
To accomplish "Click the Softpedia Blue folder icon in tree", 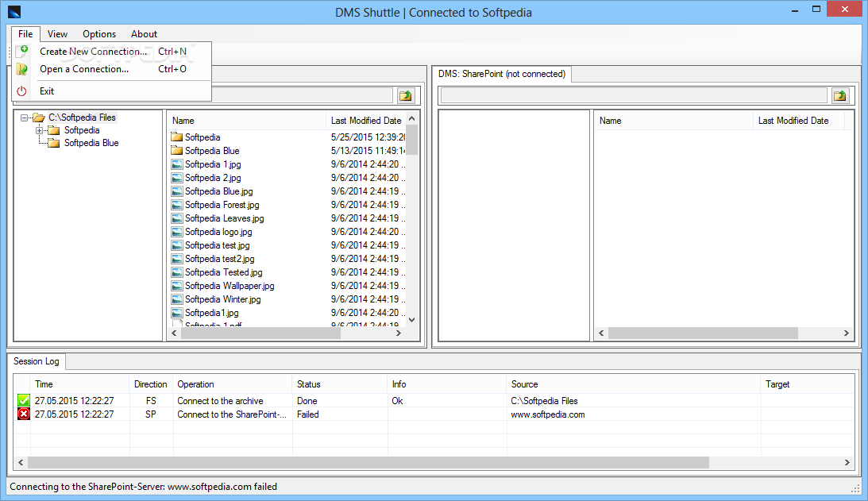I will click(x=54, y=143).
